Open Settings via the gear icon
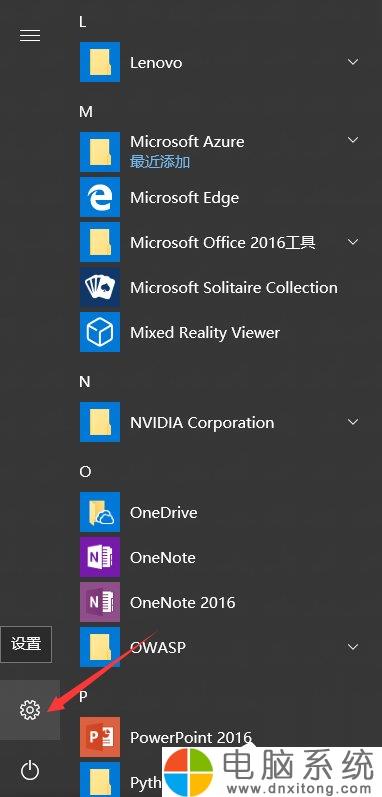 [29, 710]
